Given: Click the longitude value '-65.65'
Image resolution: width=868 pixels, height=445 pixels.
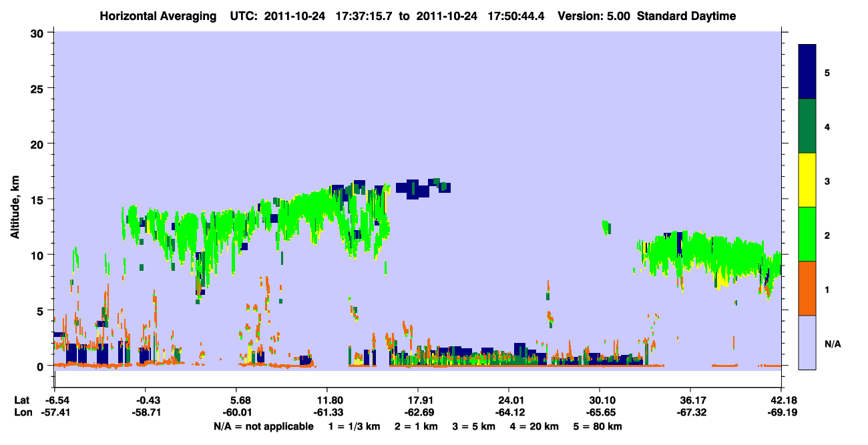Looking at the screenshot, I should (x=600, y=412).
